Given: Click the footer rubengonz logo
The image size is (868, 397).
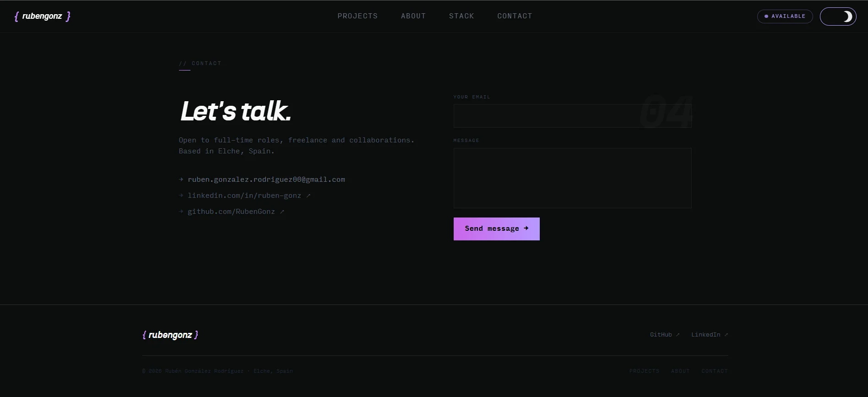Looking at the screenshot, I should tap(170, 335).
